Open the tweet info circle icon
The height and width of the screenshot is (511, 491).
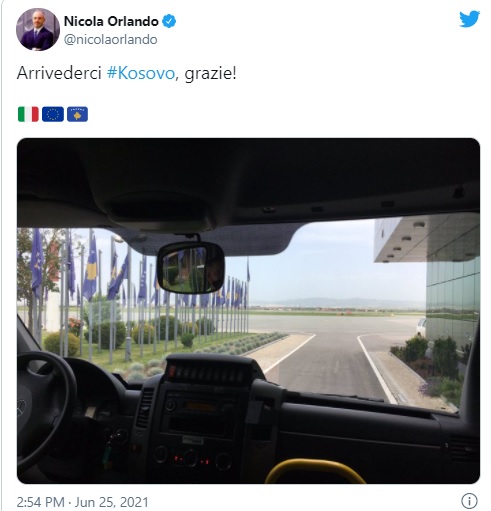coord(469,501)
